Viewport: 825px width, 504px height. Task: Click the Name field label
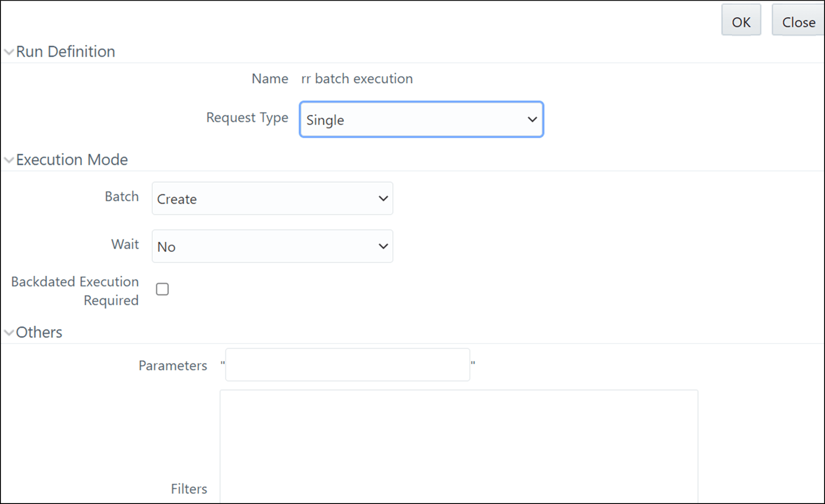pyautogui.click(x=270, y=79)
